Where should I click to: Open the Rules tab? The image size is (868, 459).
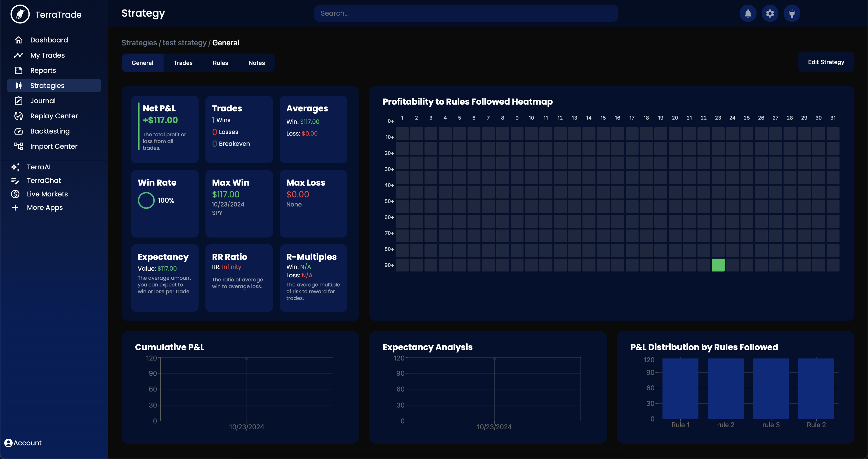point(220,63)
